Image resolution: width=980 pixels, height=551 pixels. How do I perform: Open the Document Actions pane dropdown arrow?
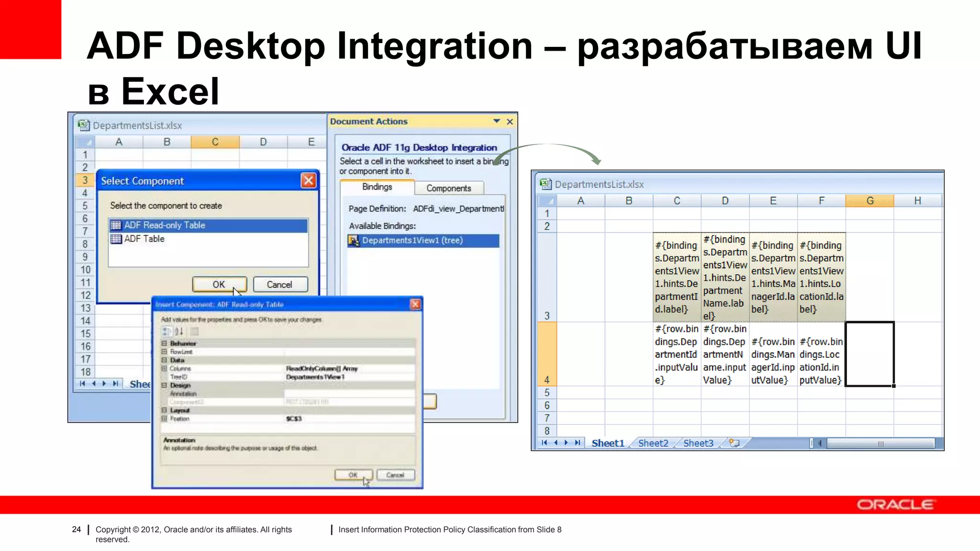497,121
